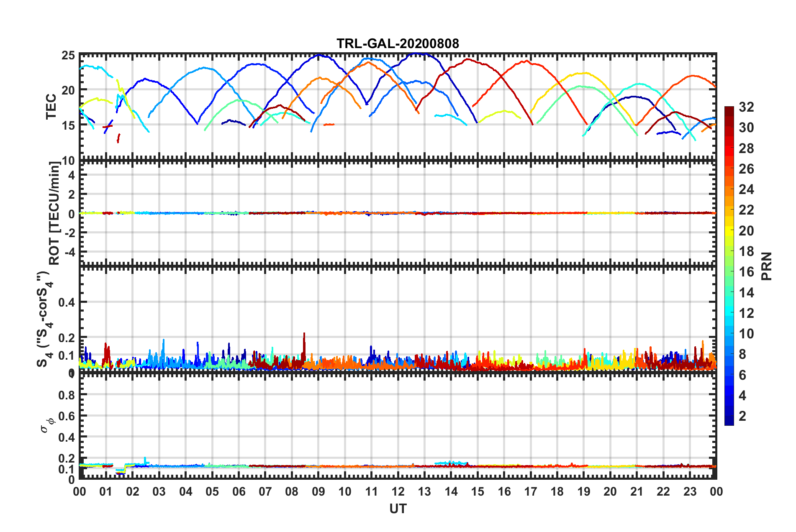Click sigma phi tick label 0.8
The image size is (796, 532).
point(67,395)
